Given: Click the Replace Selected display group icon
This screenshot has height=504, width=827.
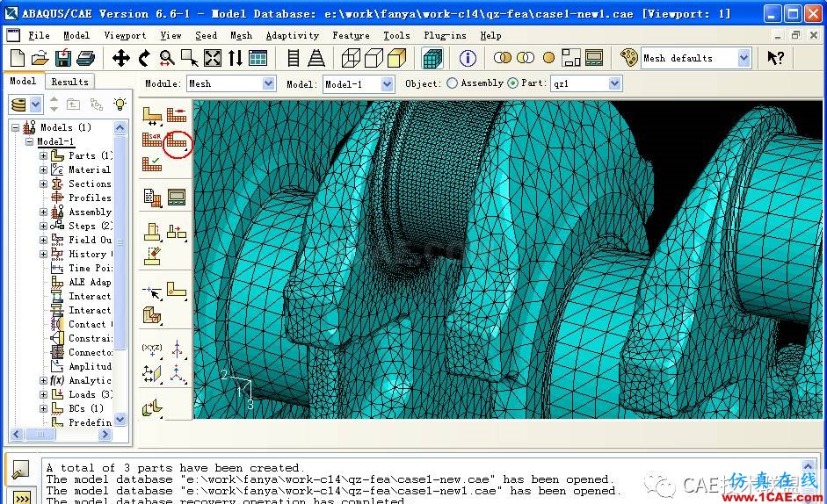Looking at the screenshot, I should click(502, 57).
